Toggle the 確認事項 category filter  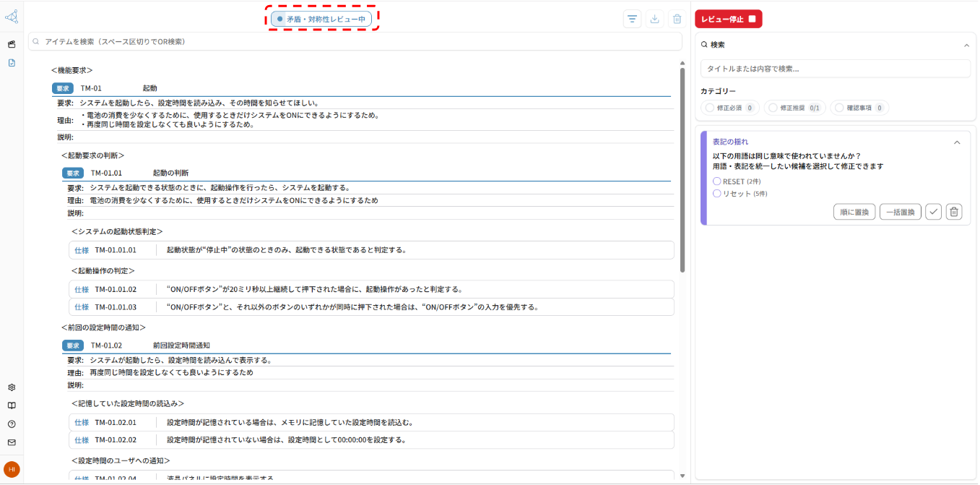click(x=859, y=108)
